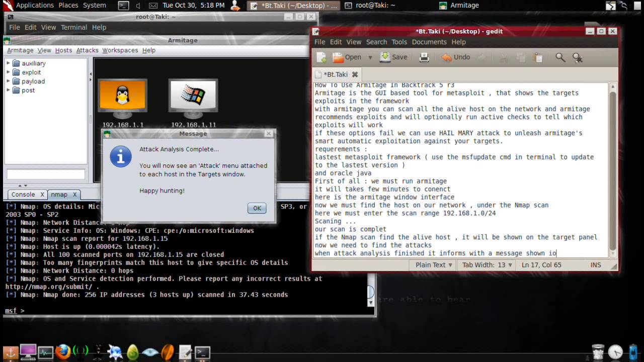Paste clipboard contents in gedit toolbar
644x362 pixels.
coord(538,57)
